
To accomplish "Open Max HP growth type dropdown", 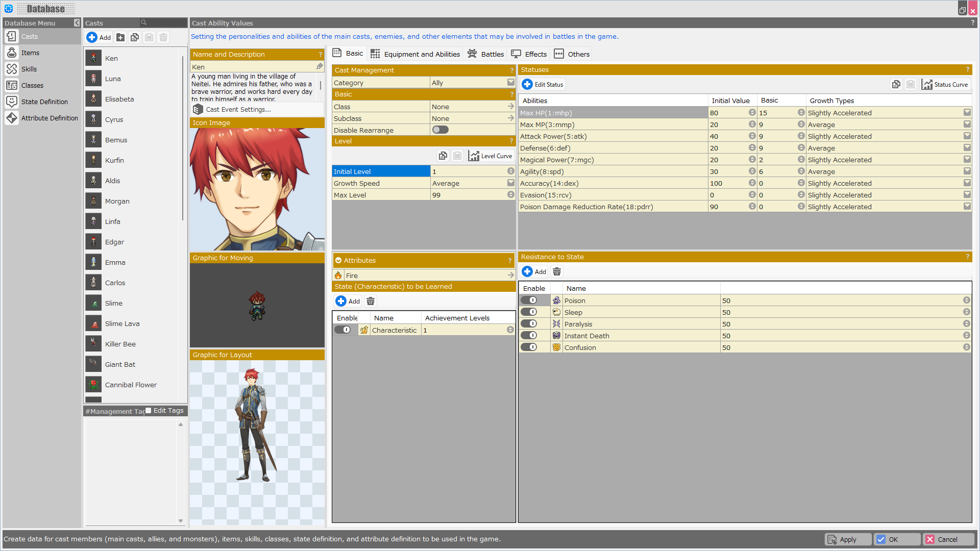I will tap(967, 113).
